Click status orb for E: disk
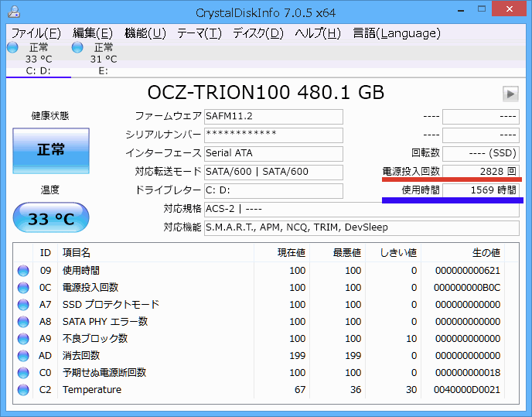532x417 pixels. (x=77, y=47)
